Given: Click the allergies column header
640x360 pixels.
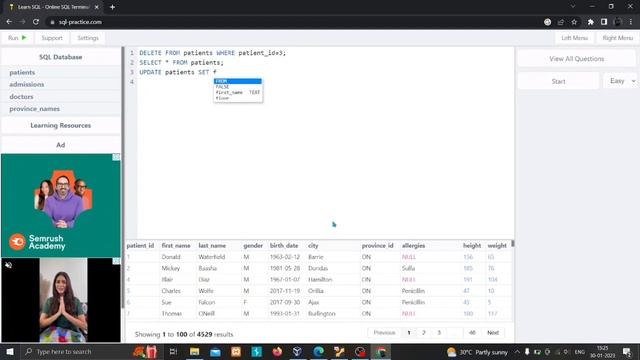Looking at the screenshot, I should [413, 246].
